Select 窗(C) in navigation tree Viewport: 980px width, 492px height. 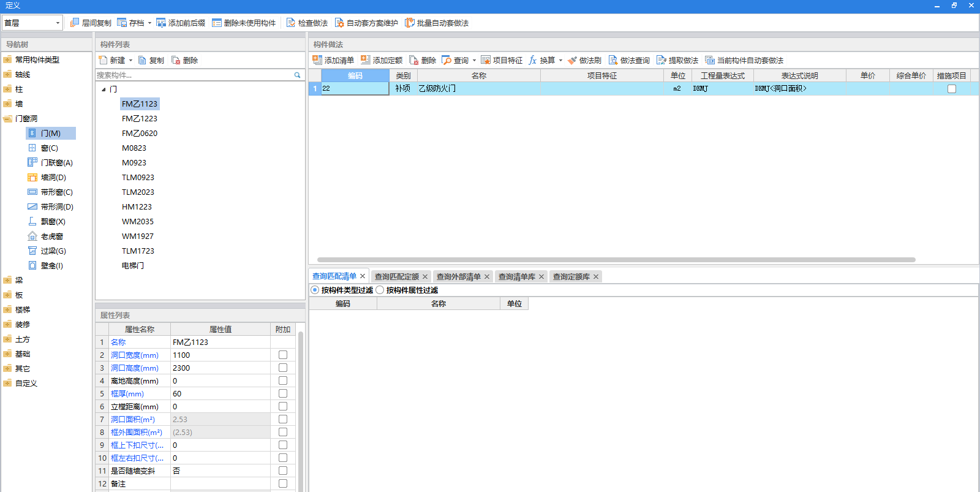pos(49,148)
